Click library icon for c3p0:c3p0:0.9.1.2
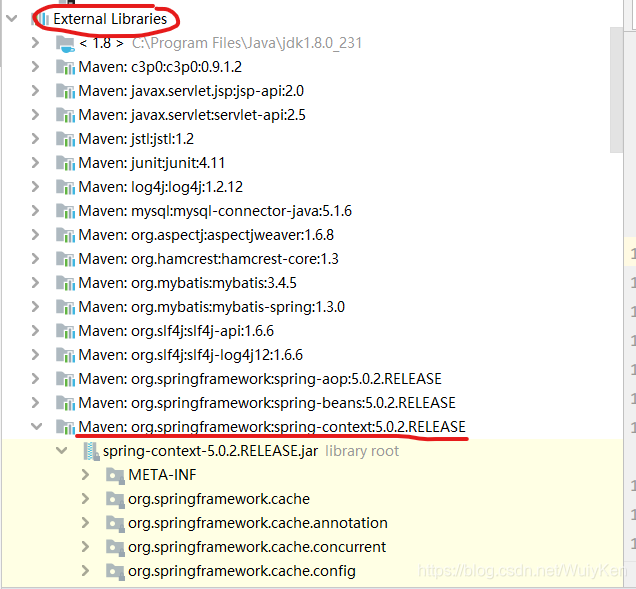Viewport: 636px width, 589px height. 65,67
